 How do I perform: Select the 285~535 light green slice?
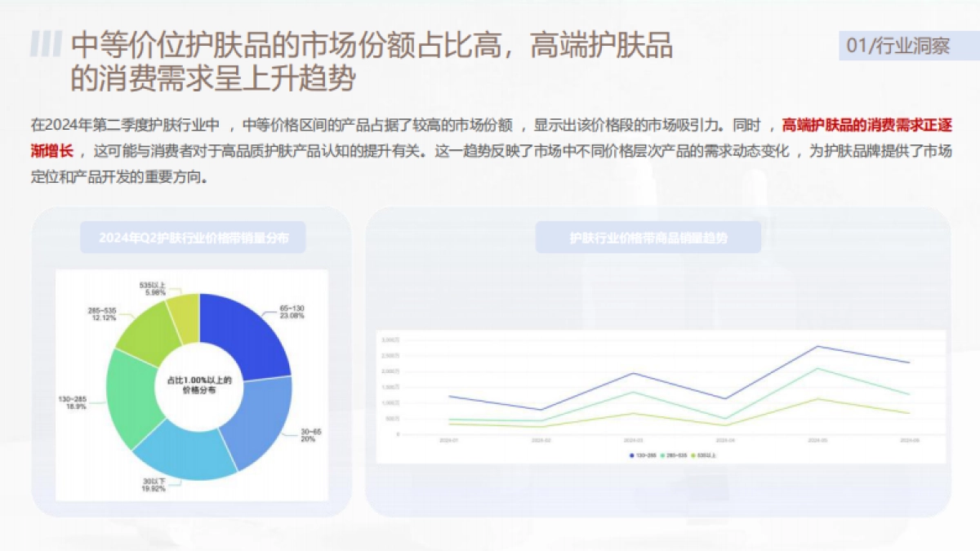pos(150,327)
